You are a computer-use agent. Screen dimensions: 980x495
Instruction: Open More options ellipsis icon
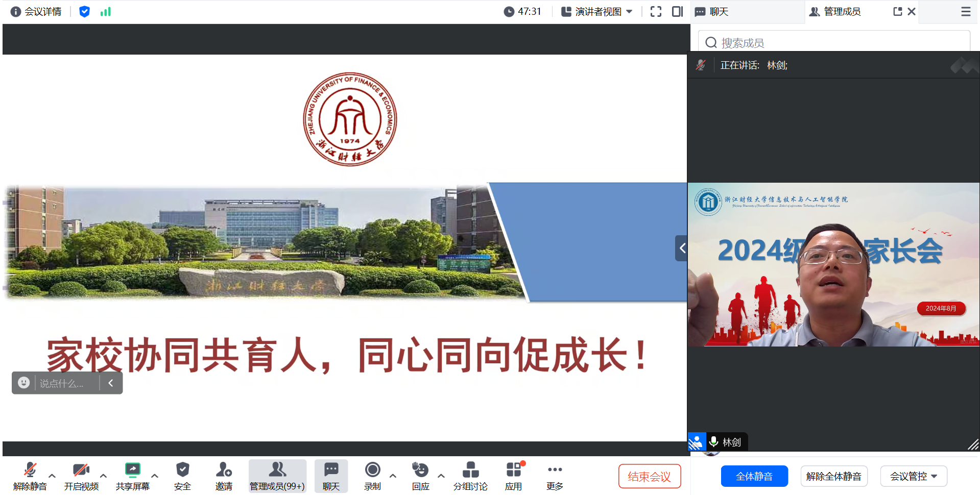[554, 476]
